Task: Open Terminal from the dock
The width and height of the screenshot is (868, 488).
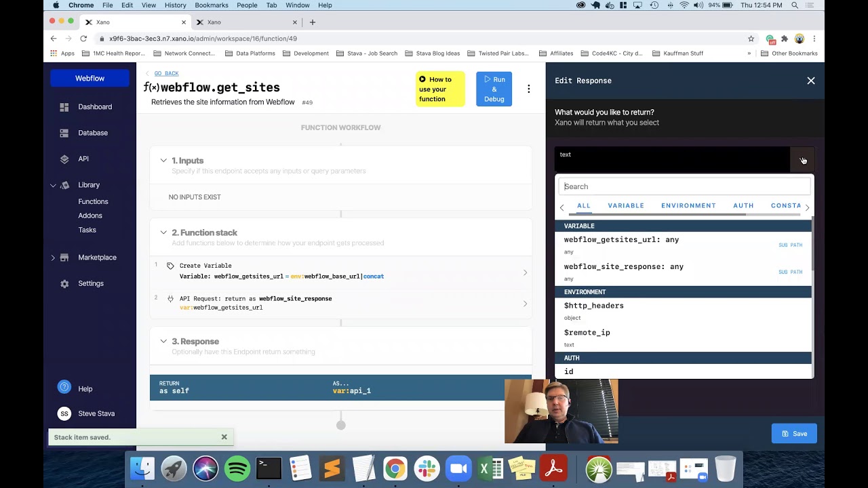Action: pos(269,468)
